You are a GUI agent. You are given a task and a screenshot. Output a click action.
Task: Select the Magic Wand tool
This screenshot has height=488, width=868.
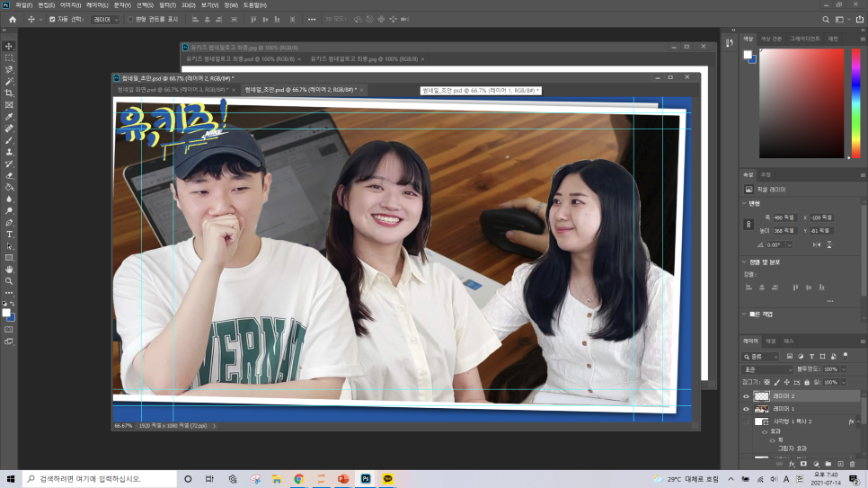click(x=9, y=82)
